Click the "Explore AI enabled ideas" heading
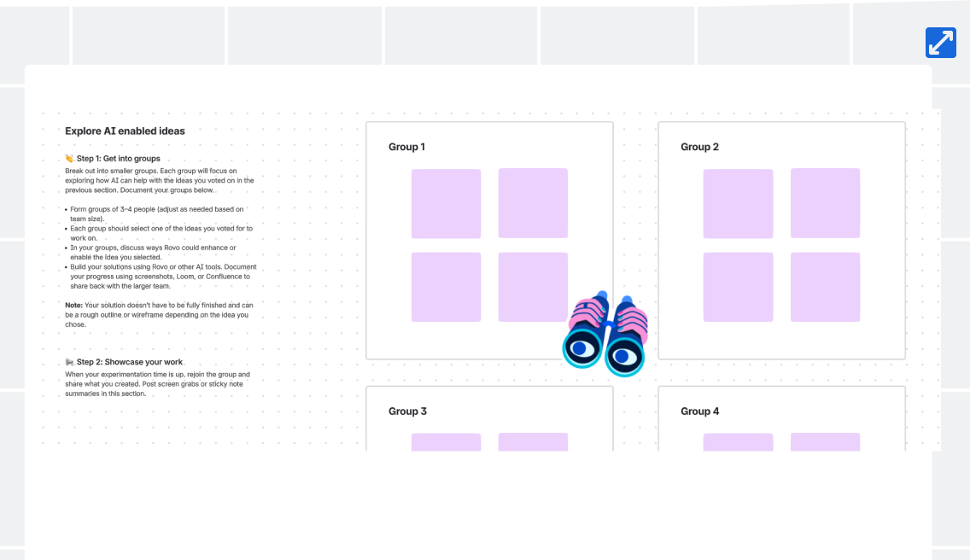The height and width of the screenshot is (560, 970). point(125,131)
